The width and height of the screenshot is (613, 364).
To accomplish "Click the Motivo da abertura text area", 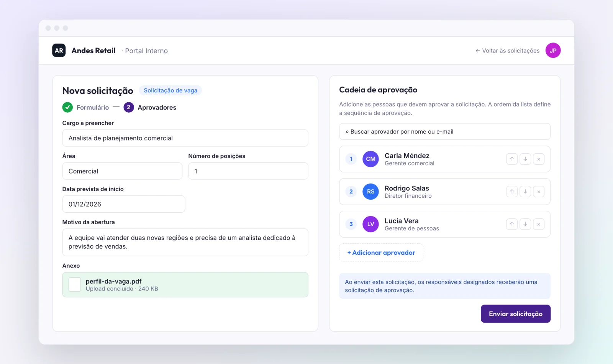I will tap(185, 242).
